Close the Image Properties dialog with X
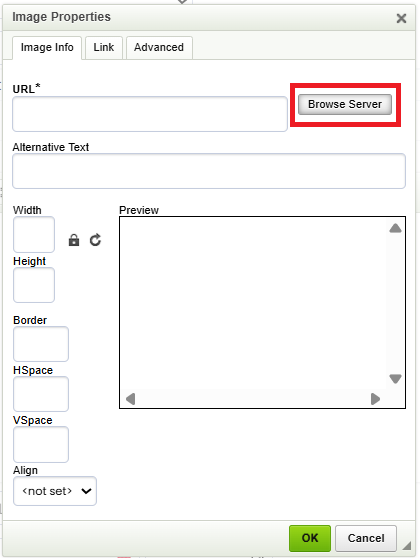 (401, 18)
